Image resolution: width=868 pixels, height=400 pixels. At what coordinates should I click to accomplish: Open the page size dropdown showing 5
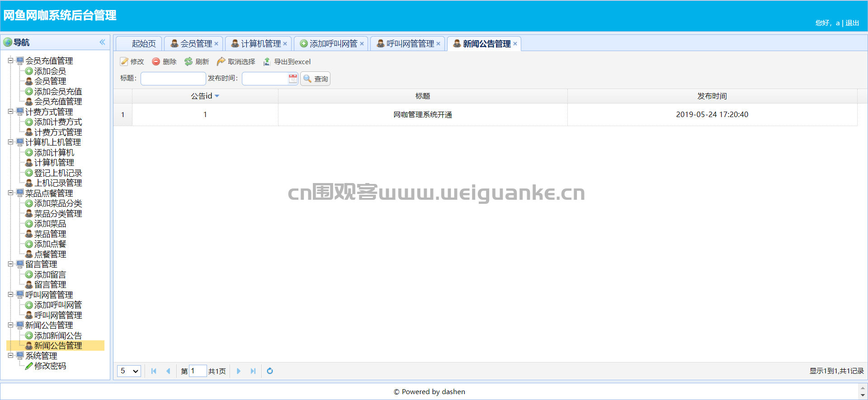(x=129, y=371)
